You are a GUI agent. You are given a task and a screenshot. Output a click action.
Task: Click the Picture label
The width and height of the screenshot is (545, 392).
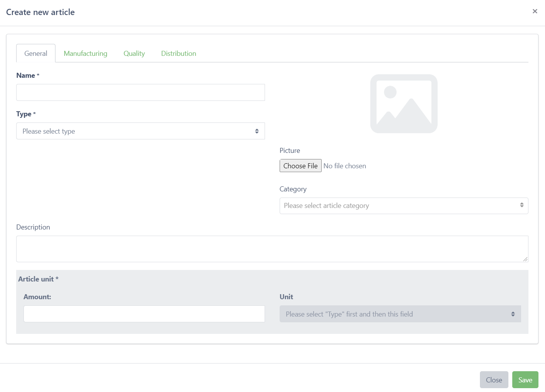tap(290, 151)
